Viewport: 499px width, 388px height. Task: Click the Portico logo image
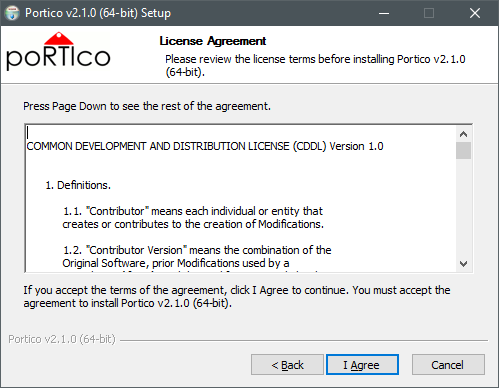pyautogui.click(x=58, y=52)
